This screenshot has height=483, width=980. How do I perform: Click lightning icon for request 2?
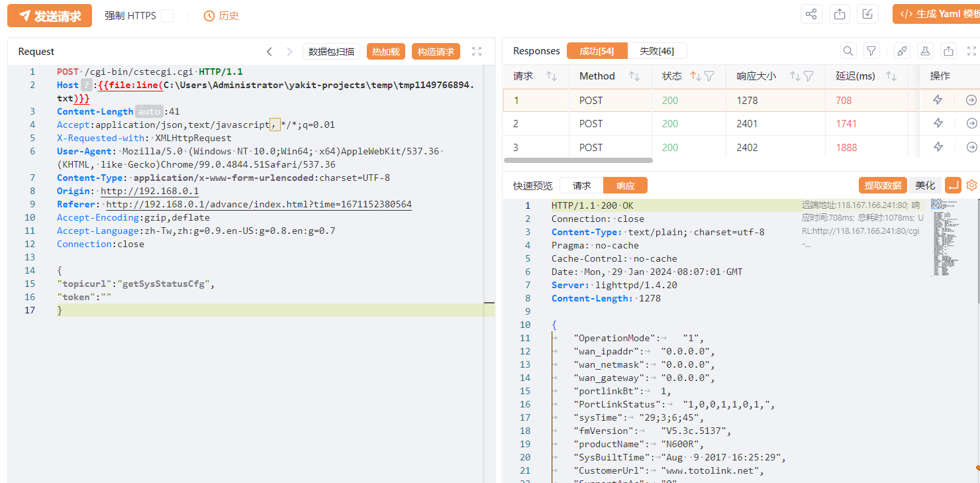(938, 123)
